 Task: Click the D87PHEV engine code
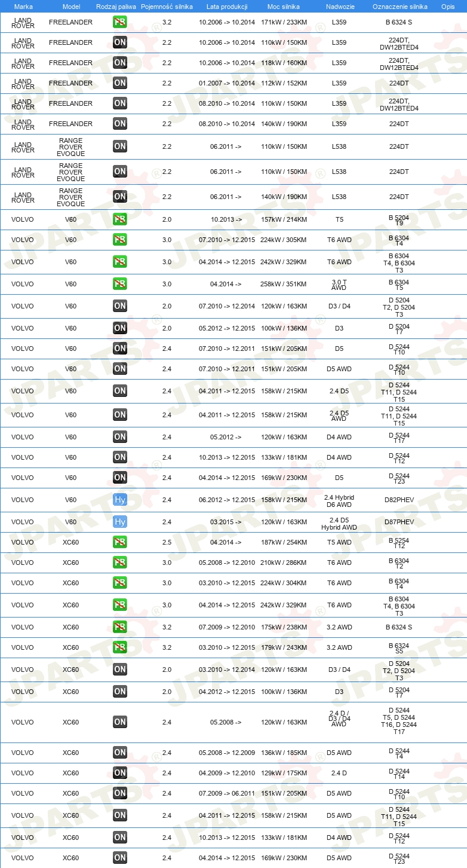point(400,522)
